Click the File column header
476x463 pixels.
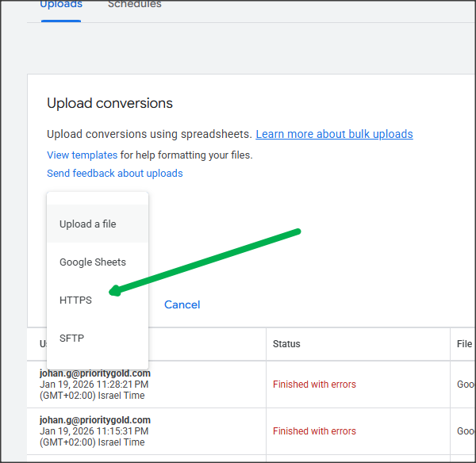465,344
